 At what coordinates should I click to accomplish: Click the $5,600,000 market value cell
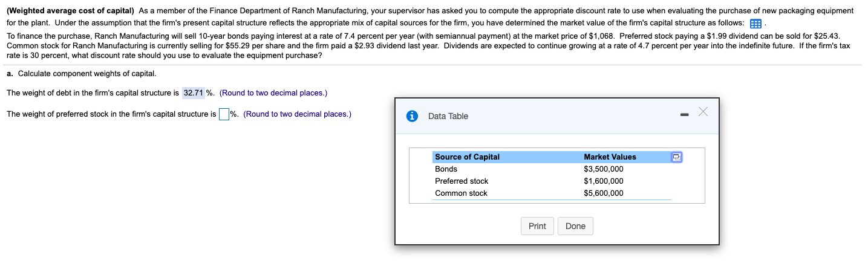[603, 193]
